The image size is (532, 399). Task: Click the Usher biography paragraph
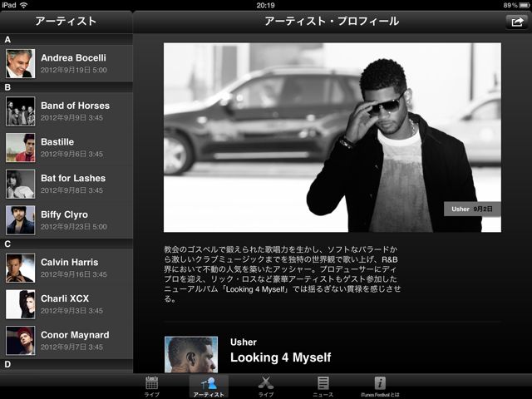click(283, 274)
